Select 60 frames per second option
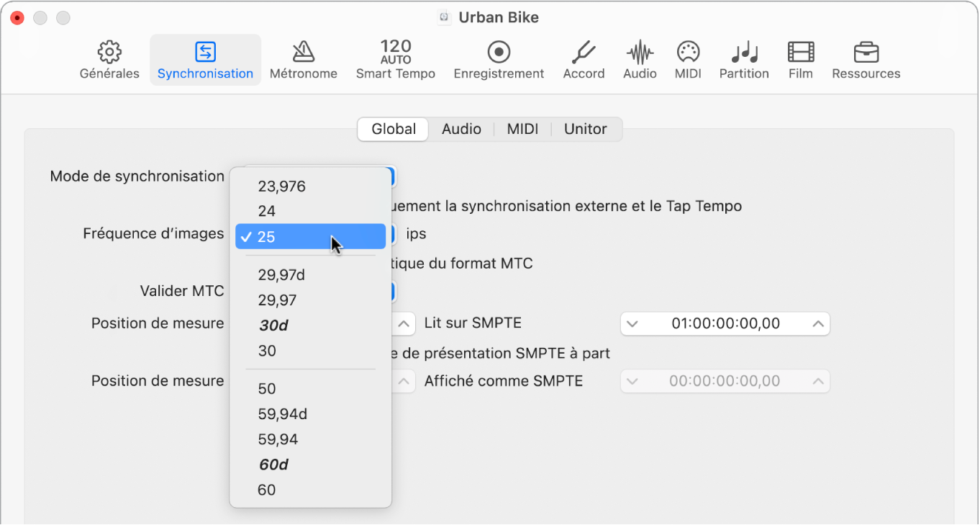Image resolution: width=980 pixels, height=525 pixels. click(267, 490)
